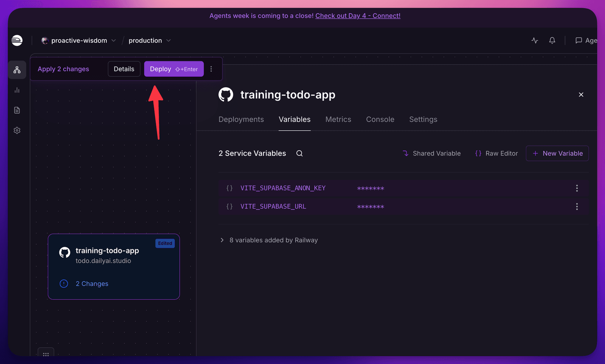Open the proactive-wisdom project dropdown
Image resolution: width=605 pixels, height=364 pixels.
[x=79, y=40]
